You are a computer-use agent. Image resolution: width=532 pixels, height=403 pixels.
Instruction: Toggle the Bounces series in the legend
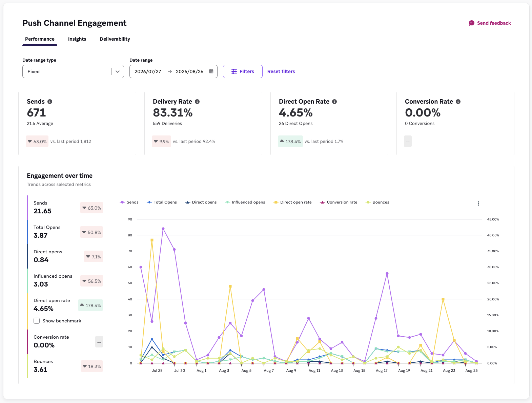[377, 202]
